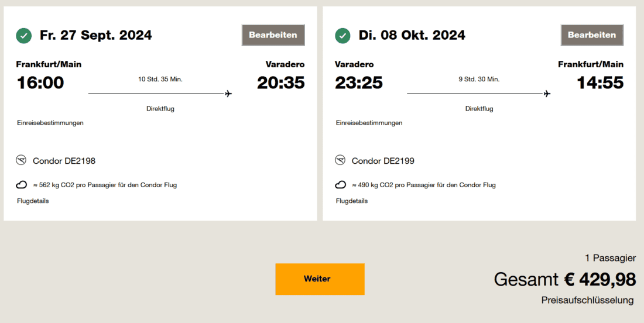This screenshot has width=644, height=323.
Task: Click the Condor DE2199 flight number text
Action: pyautogui.click(x=383, y=161)
